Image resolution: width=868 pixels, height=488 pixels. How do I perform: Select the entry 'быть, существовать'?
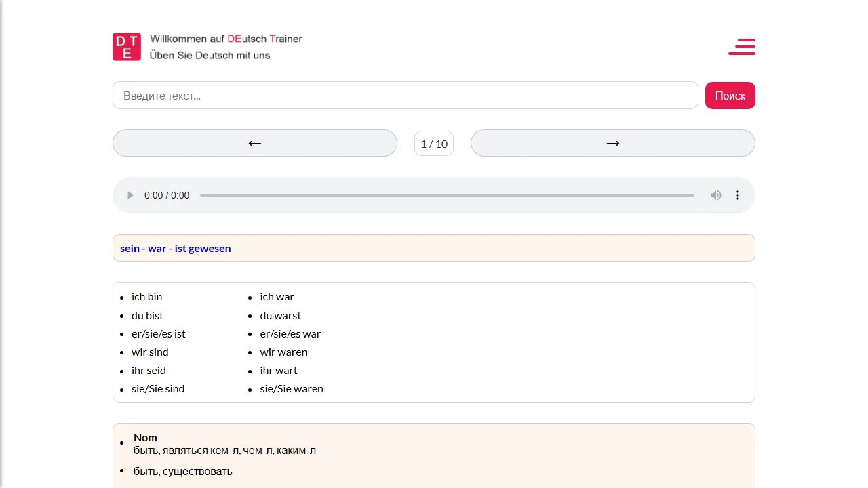[x=182, y=471]
